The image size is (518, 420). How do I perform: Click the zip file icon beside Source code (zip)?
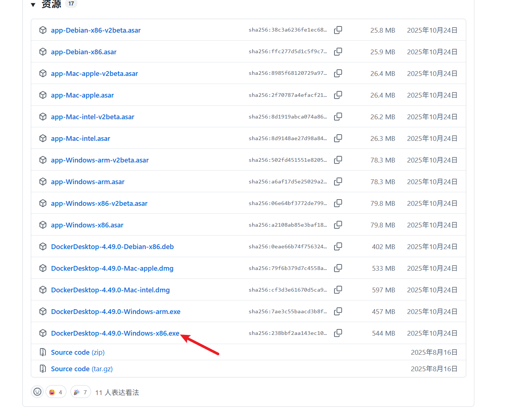coord(43,352)
